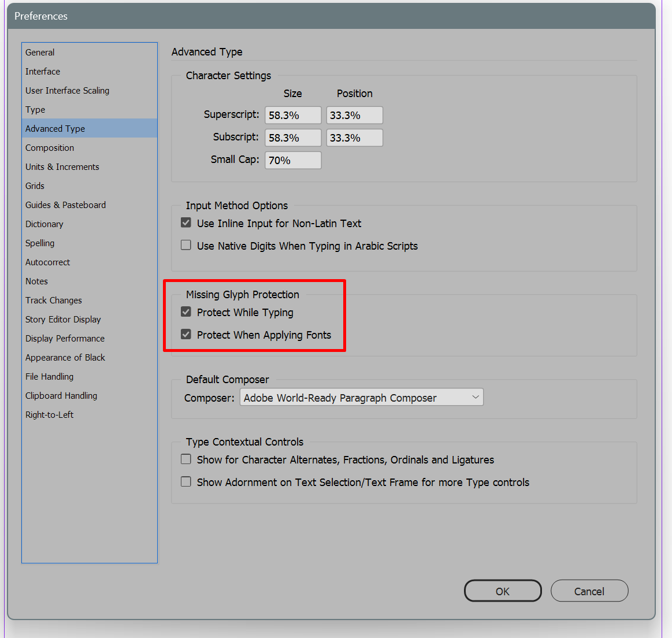
Task: Edit the Subscript Size field
Action: (293, 138)
